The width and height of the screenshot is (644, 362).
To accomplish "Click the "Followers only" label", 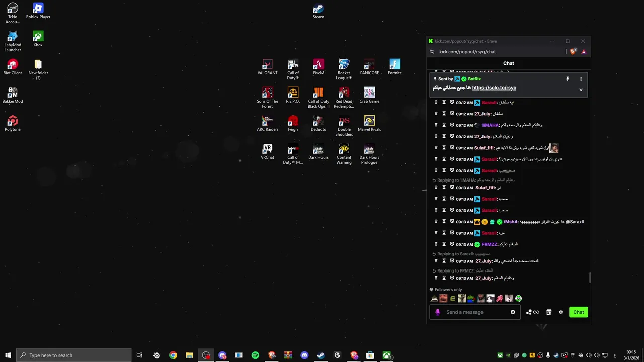I will [448, 290].
